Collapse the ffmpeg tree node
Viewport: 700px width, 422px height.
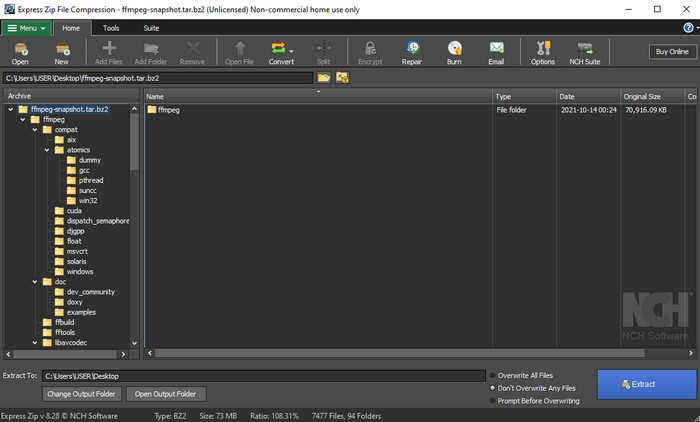tap(23, 120)
